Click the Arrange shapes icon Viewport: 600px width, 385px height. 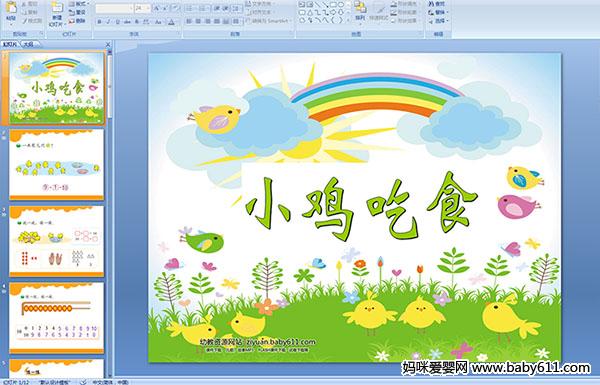360,11
